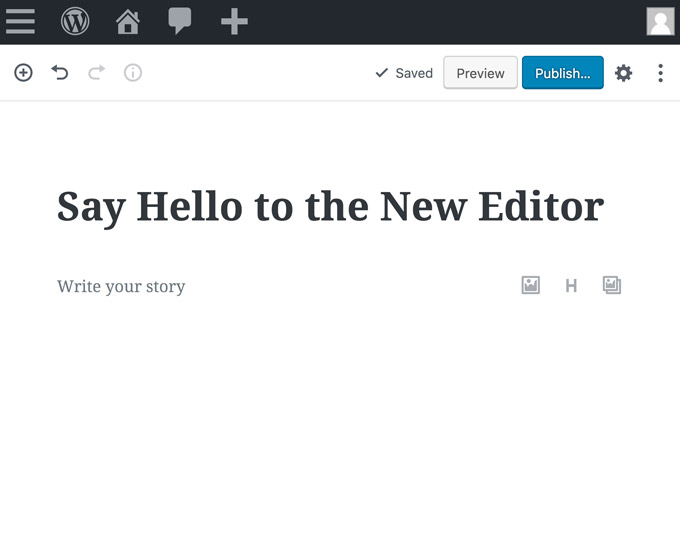Open comments via speech bubble icon

[180, 21]
